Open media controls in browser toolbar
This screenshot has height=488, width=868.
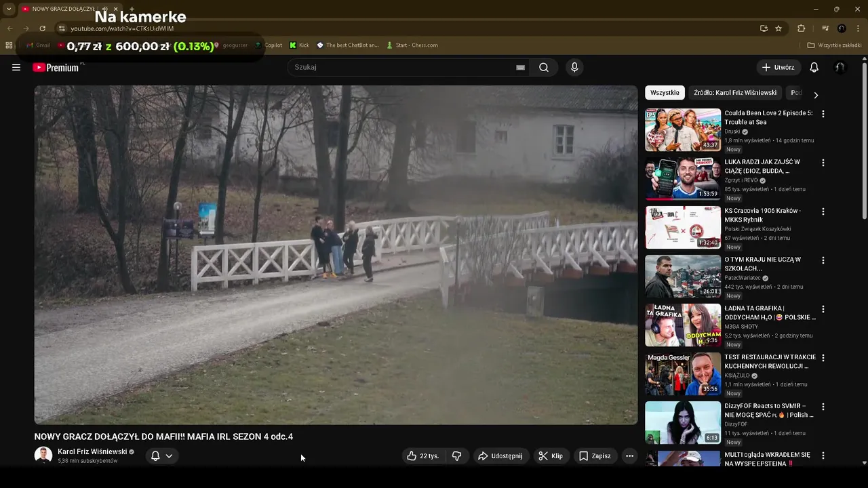(x=825, y=28)
